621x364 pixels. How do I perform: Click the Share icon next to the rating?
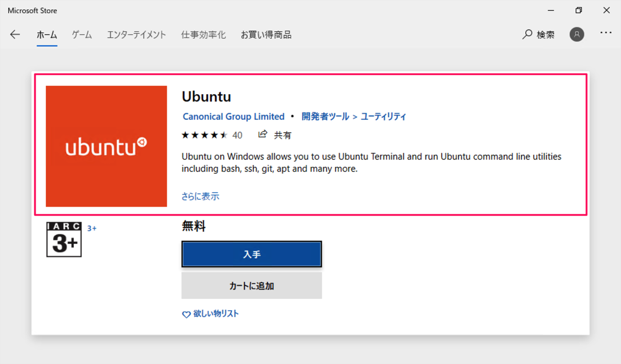(262, 134)
